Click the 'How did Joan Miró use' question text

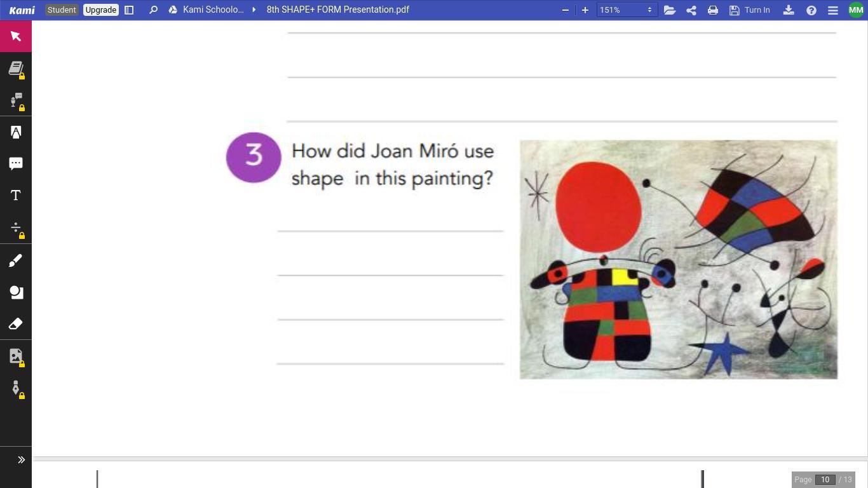(393, 151)
